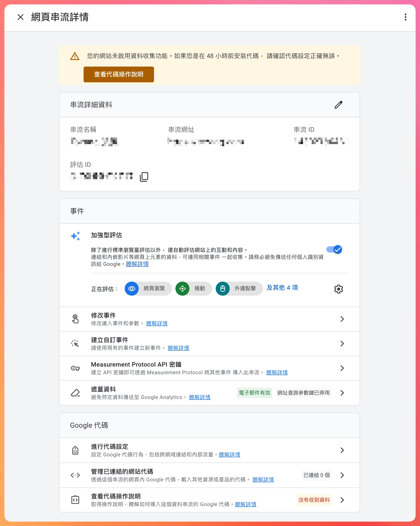Select the 捲動 event icon chip
This screenshot has width=420, height=526.
pyautogui.click(x=183, y=289)
